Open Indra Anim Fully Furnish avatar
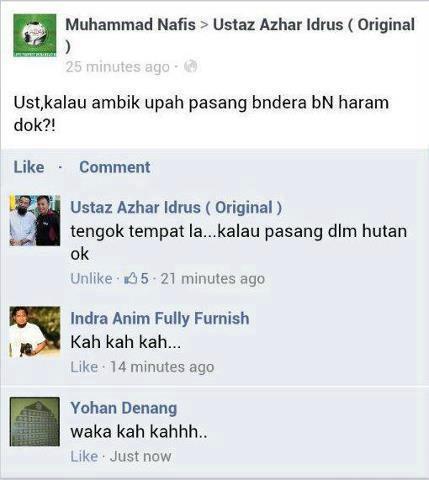429x480 pixels. click(35, 332)
